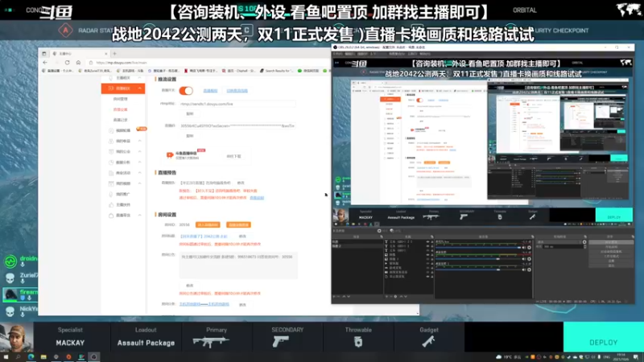Viewport: 644px width, 362px height.
Task: Select the Throwable grenade icon
Action: 358,341
